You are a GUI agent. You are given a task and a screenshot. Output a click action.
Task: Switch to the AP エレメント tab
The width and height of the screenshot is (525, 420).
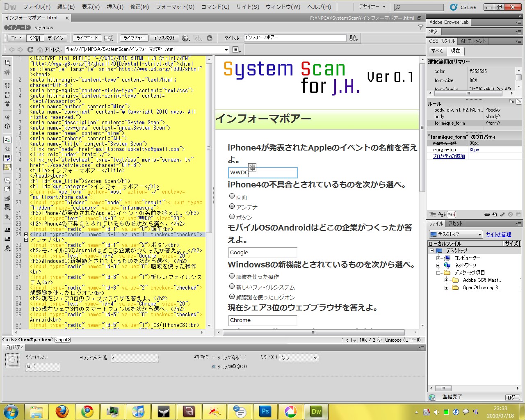[x=473, y=41]
